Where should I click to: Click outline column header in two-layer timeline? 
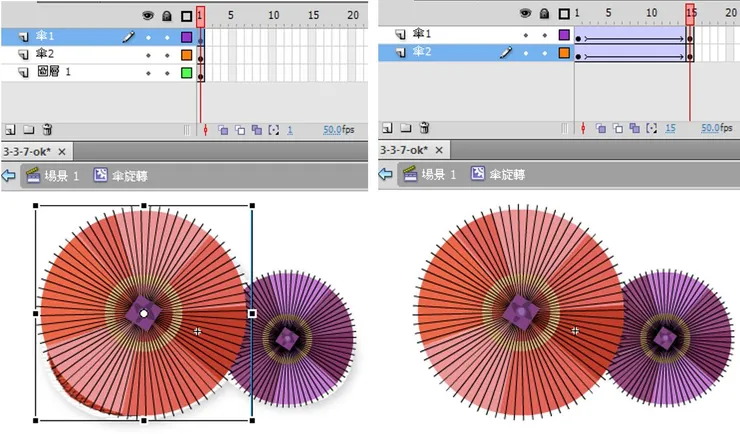(564, 14)
